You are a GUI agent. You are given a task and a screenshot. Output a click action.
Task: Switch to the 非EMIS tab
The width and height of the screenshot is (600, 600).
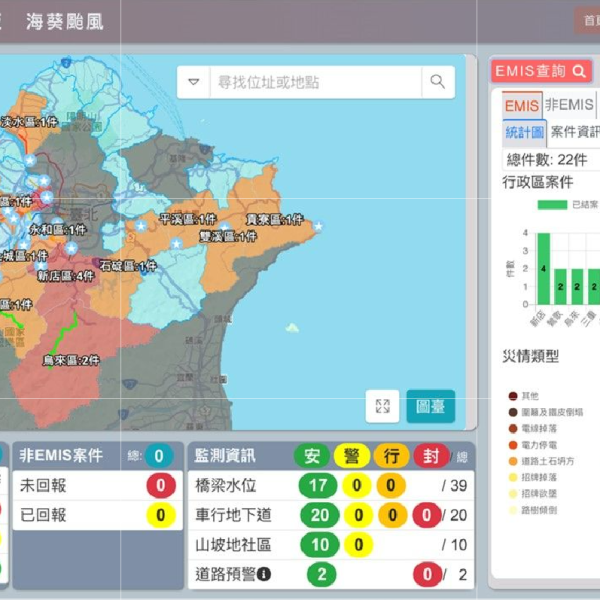569,104
